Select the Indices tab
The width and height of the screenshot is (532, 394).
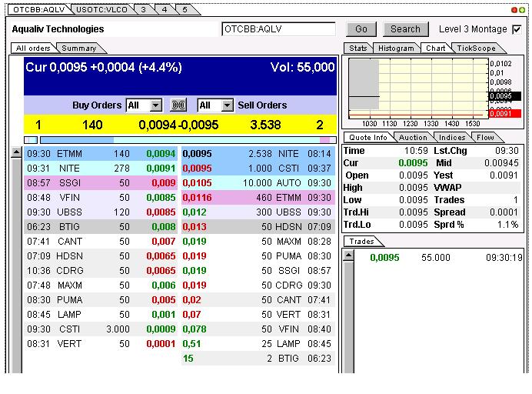(452, 137)
